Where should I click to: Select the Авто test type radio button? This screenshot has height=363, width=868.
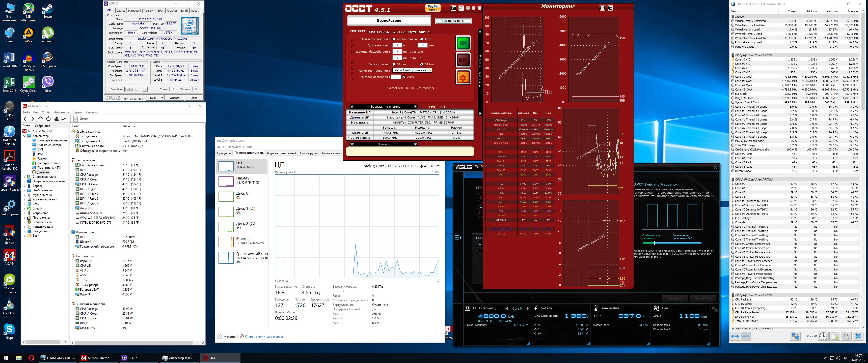(x=422, y=39)
